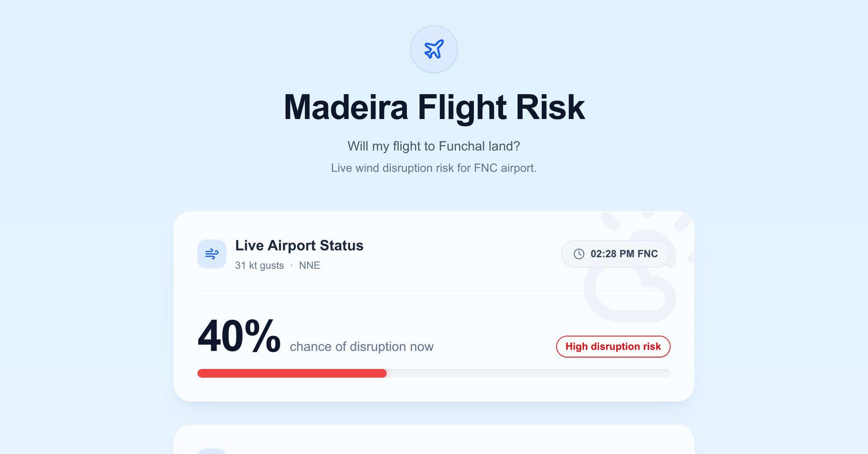Select the "Will my flight to Funchal land?" subtitle
The height and width of the screenshot is (454, 868).
(434, 146)
